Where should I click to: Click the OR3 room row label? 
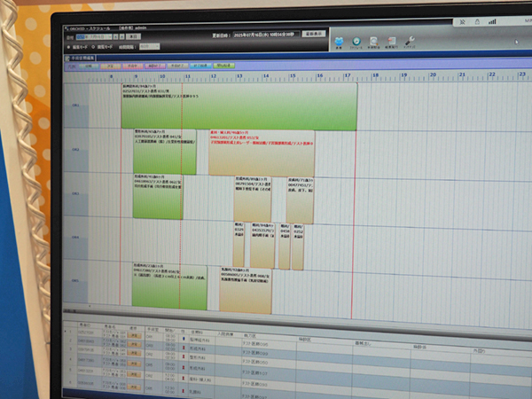click(x=75, y=193)
